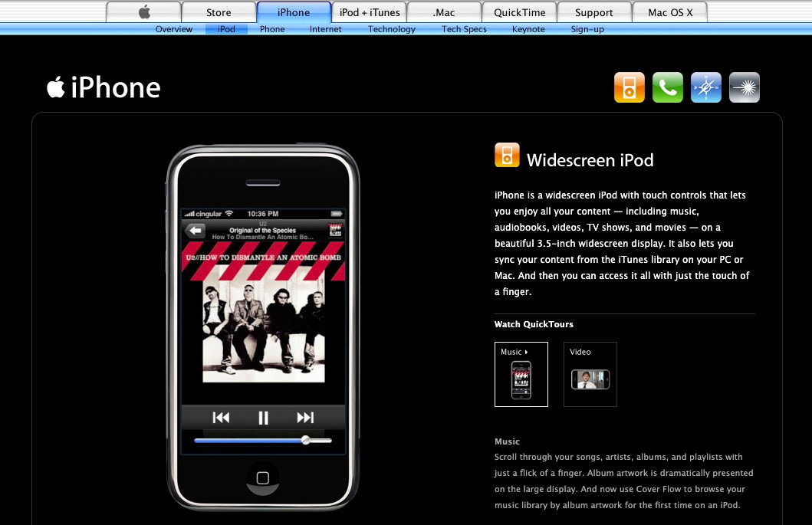Watch the Music QuickTour thumbnail
Screen dimensions: 812x525
tap(521, 374)
